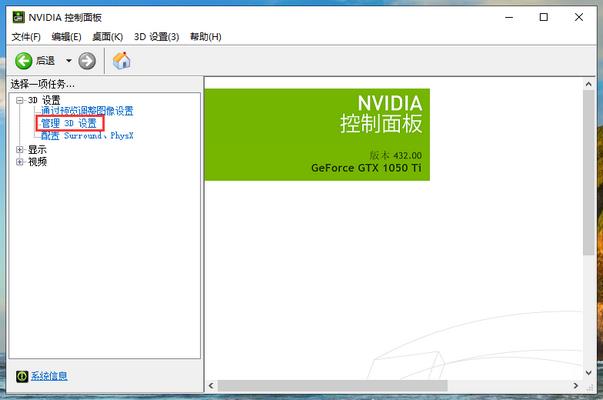Expand the 显示 tree node

(x=19, y=149)
